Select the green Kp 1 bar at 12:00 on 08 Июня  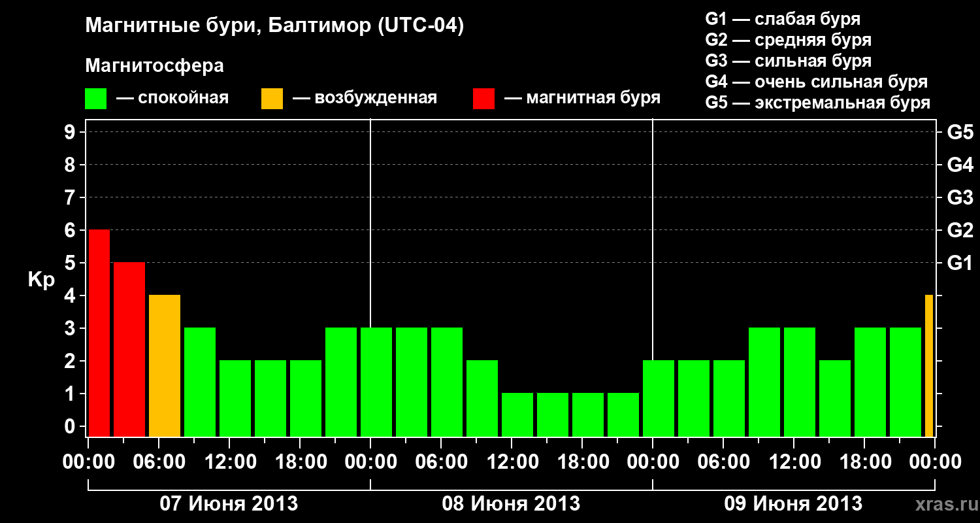(517, 415)
